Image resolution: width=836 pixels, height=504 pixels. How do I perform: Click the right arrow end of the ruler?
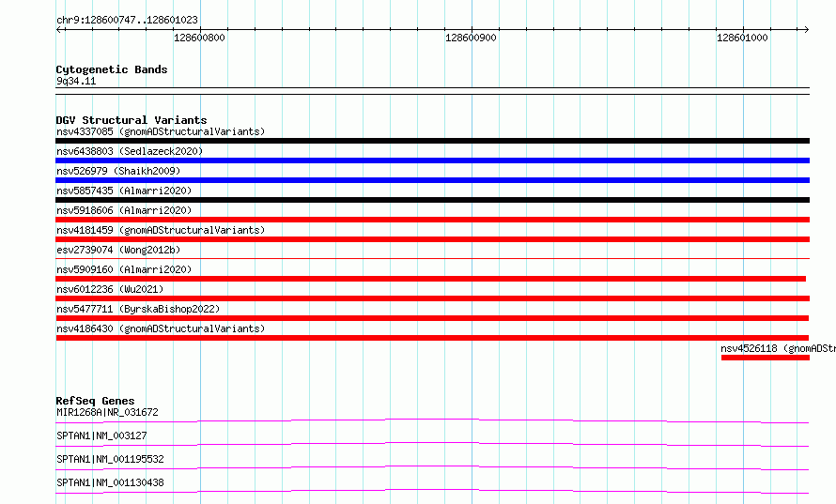click(x=806, y=30)
